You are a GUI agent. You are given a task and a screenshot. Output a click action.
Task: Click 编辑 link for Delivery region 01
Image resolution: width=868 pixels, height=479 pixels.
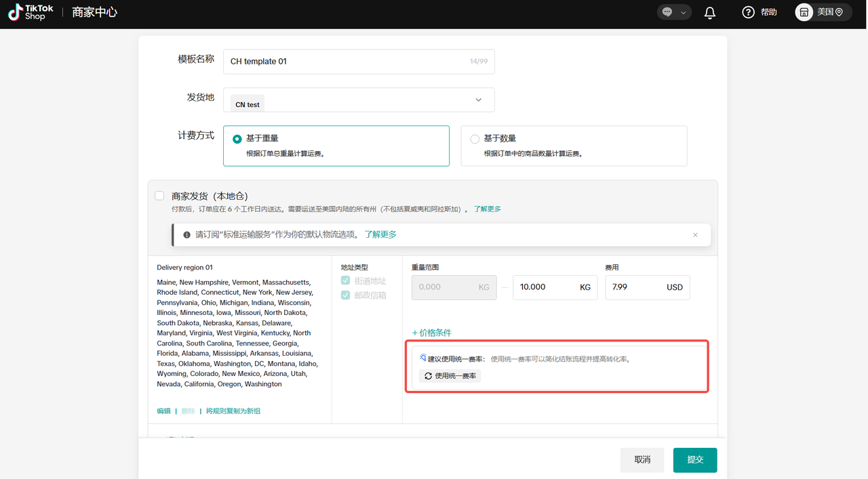click(x=163, y=411)
